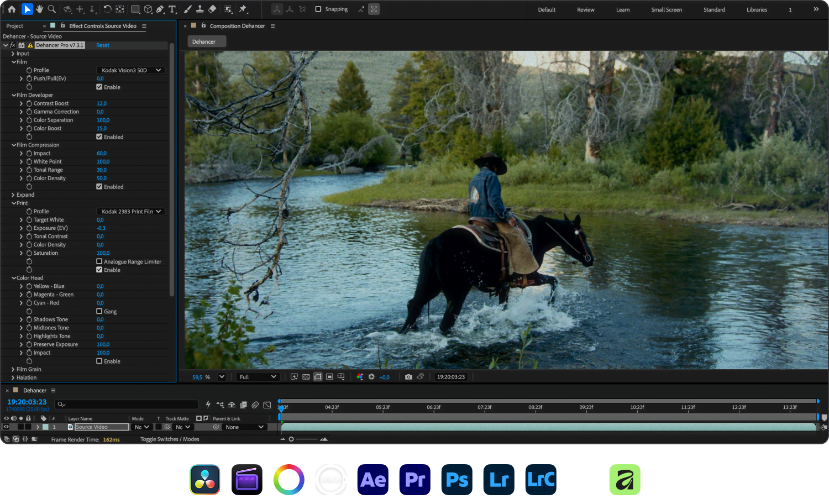Show more workspaces with the double chevron
829x504 pixels.
(x=816, y=9)
